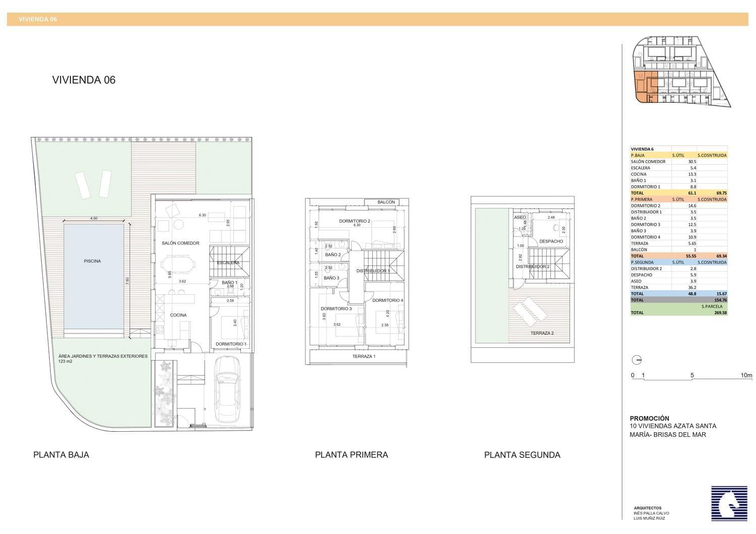Click 'DISTRIBUIDOR 1' label on the first floor plan

click(x=373, y=271)
